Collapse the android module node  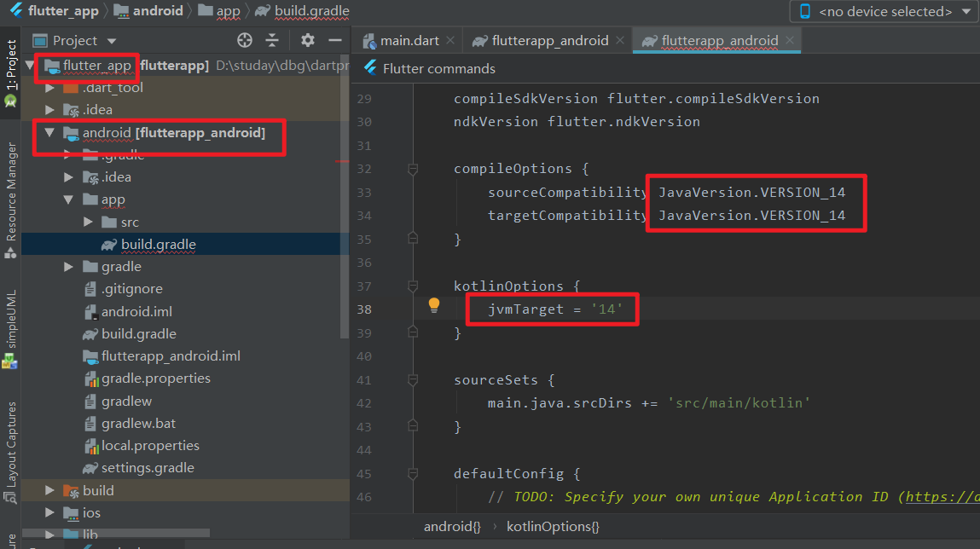point(49,132)
